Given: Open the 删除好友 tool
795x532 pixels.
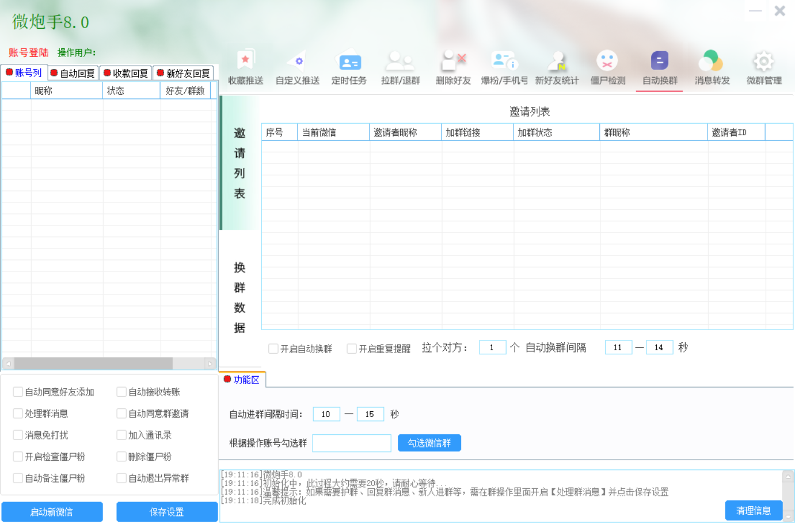Looking at the screenshot, I should click(453, 68).
